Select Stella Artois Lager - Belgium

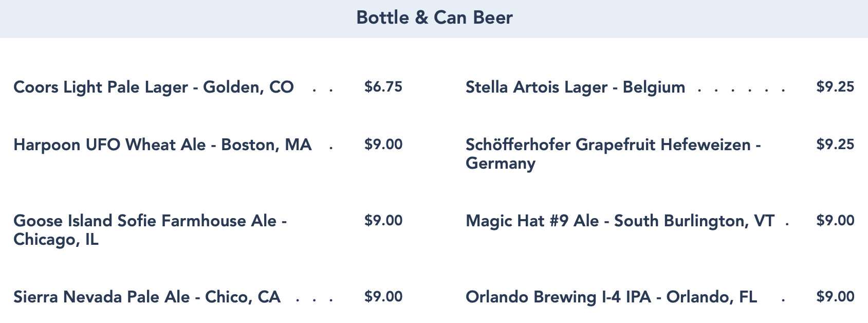[x=575, y=87]
